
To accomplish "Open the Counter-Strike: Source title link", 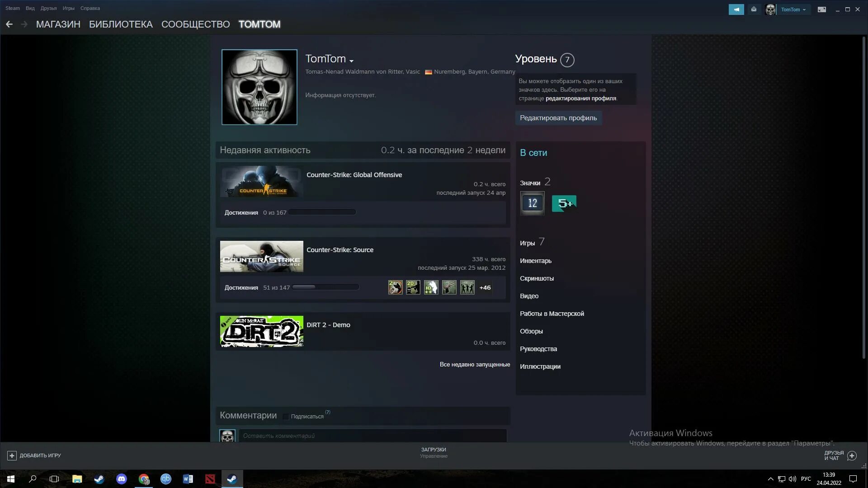I will pyautogui.click(x=340, y=250).
